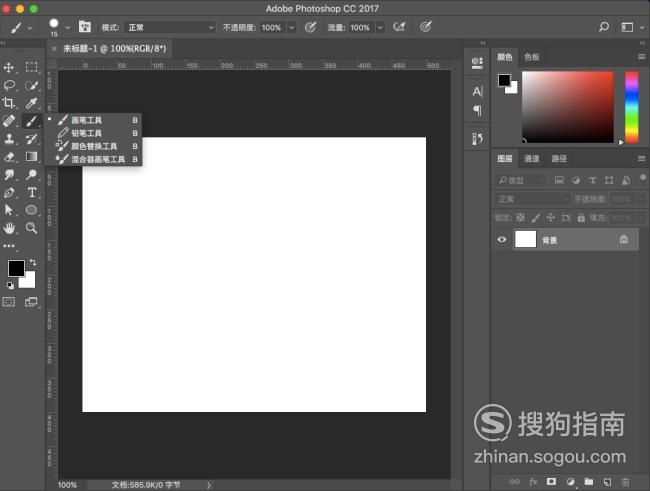Screen dimensions: 650x491
Task: Toggle Quick Mask mode
Action: tap(9, 301)
